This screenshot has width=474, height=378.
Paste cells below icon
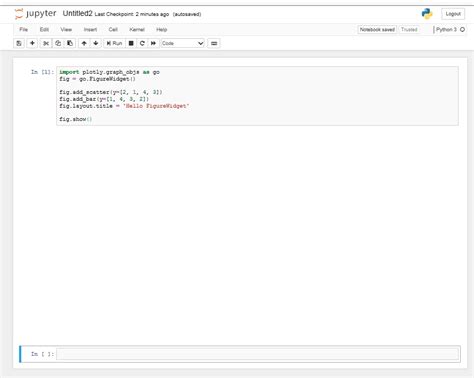(x=70, y=43)
